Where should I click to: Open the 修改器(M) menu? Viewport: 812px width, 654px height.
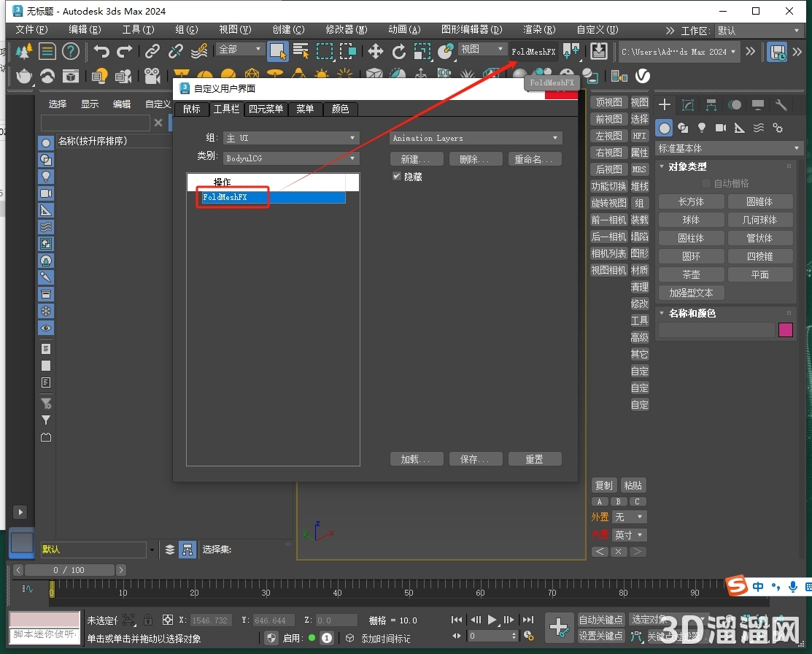click(x=346, y=29)
